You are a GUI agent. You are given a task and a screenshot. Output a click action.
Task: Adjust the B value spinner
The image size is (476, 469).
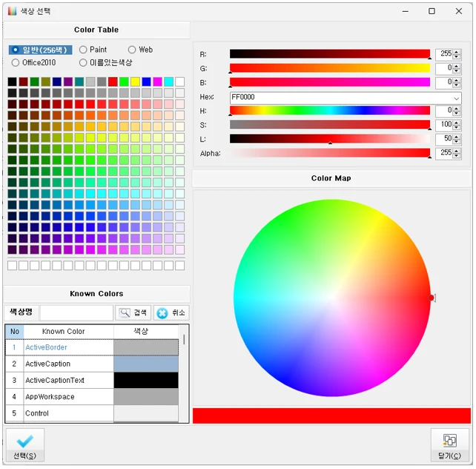(x=457, y=82)
